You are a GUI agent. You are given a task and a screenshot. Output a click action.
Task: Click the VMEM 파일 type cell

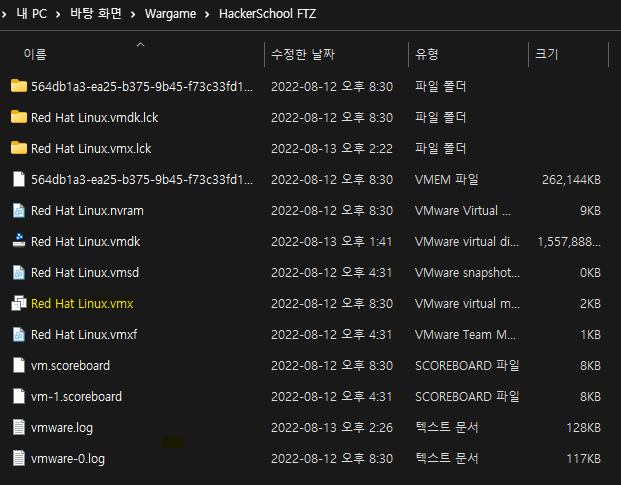[x=446, y=180]
